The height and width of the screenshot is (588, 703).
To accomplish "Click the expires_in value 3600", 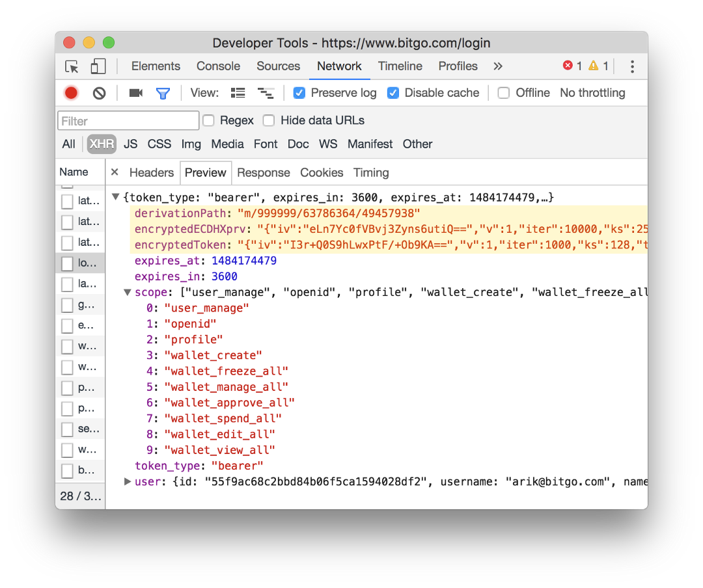I will coord(224,276).
